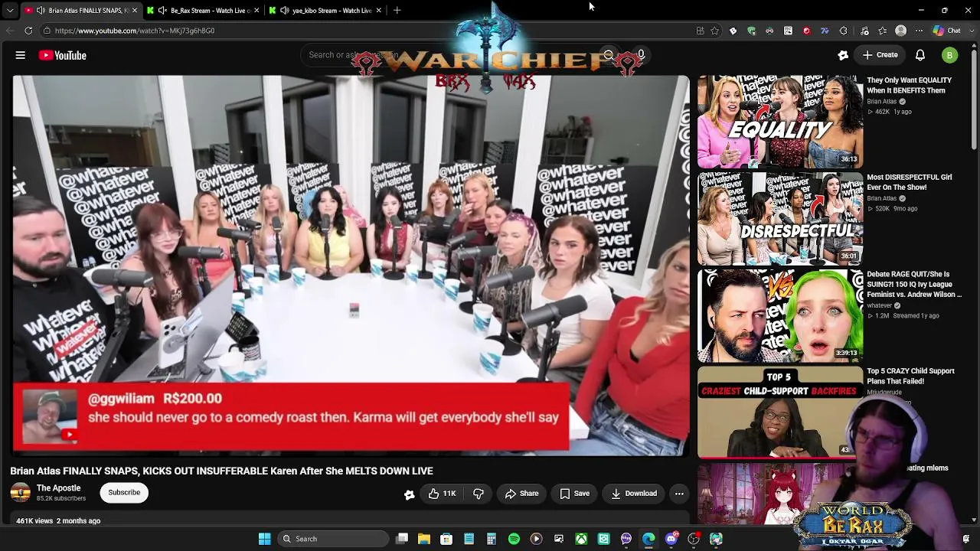Unmute the Be_Rax Stream tab
The width and height of the screenshot is (980, 551).
click(162, 11)
